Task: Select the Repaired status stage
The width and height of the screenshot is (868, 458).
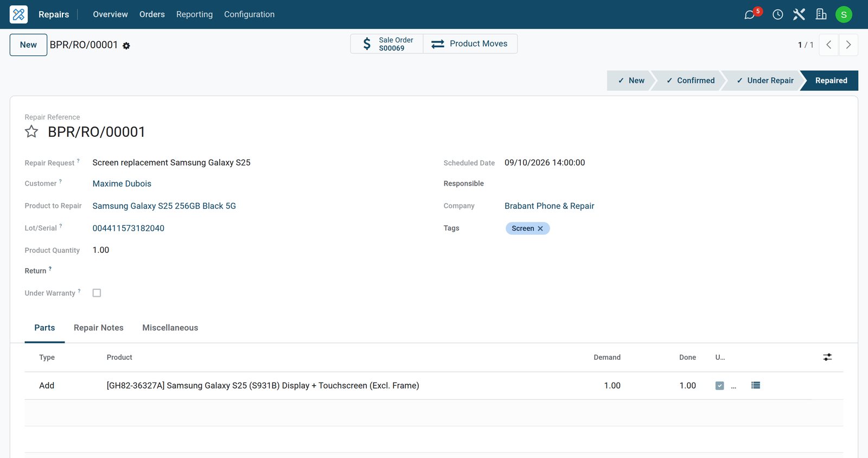Action: (831, 80)
